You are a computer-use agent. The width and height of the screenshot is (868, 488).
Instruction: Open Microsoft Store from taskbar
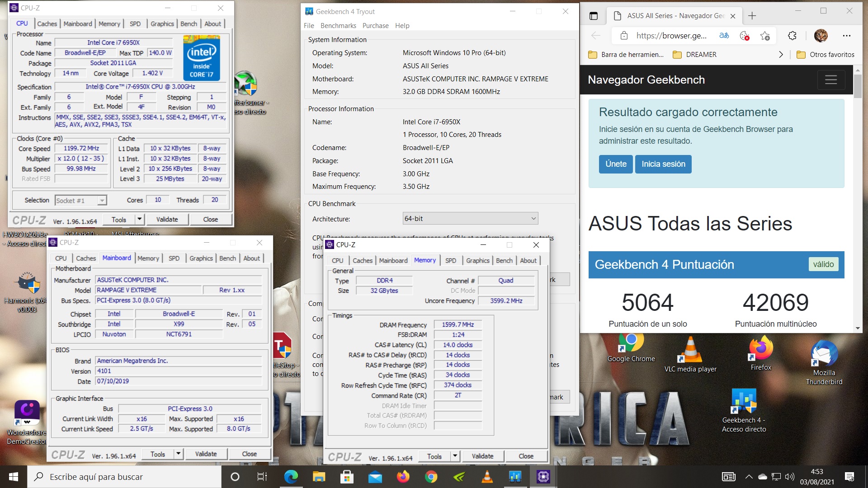[x=347, y=477]
